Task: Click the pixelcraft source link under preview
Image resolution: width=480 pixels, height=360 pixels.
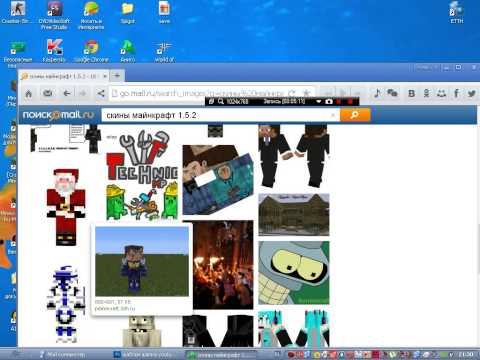Action: [115, 309]
